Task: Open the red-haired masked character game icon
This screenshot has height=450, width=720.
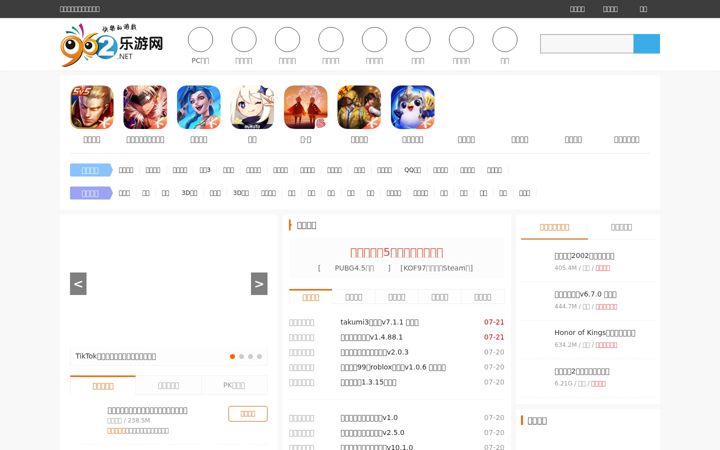Action: [145, 107]
